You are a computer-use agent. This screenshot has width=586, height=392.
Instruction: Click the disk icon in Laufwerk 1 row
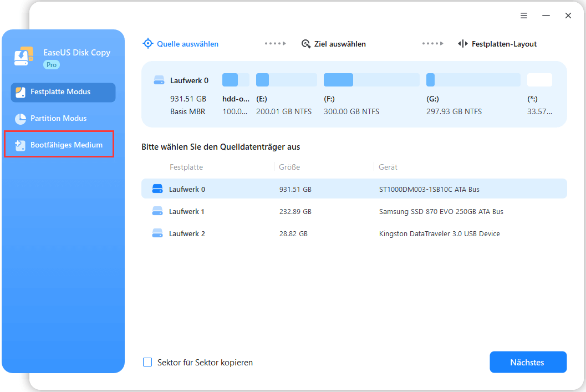point(157,211)
